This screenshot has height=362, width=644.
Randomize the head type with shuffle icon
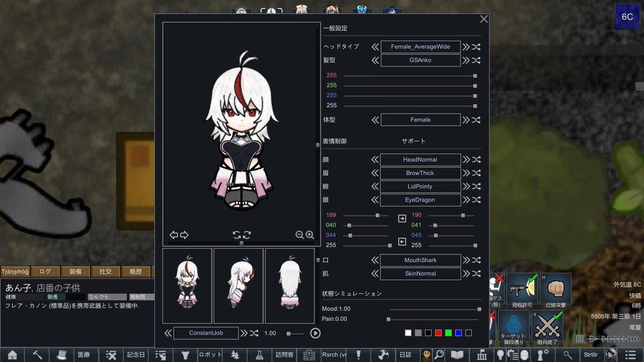coord(476,47)
